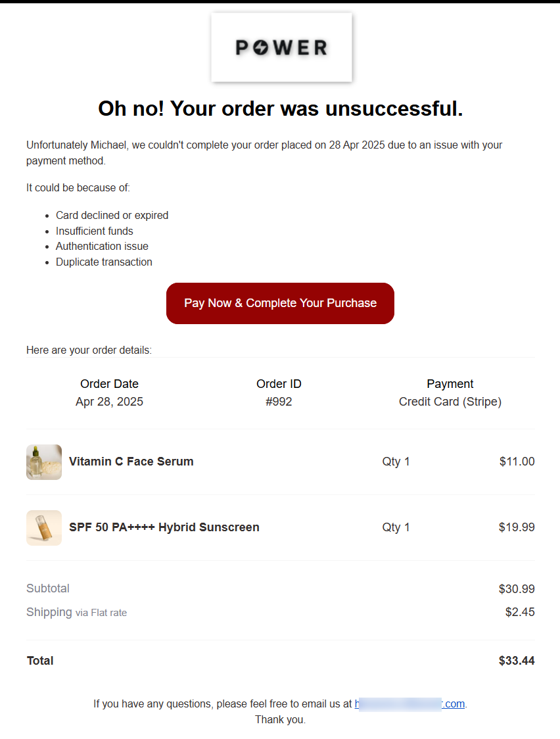This screenshot has height=739, width=560.
Task: Click the Apr 28, 2025 order date value
Action: [x=109, y=402]
